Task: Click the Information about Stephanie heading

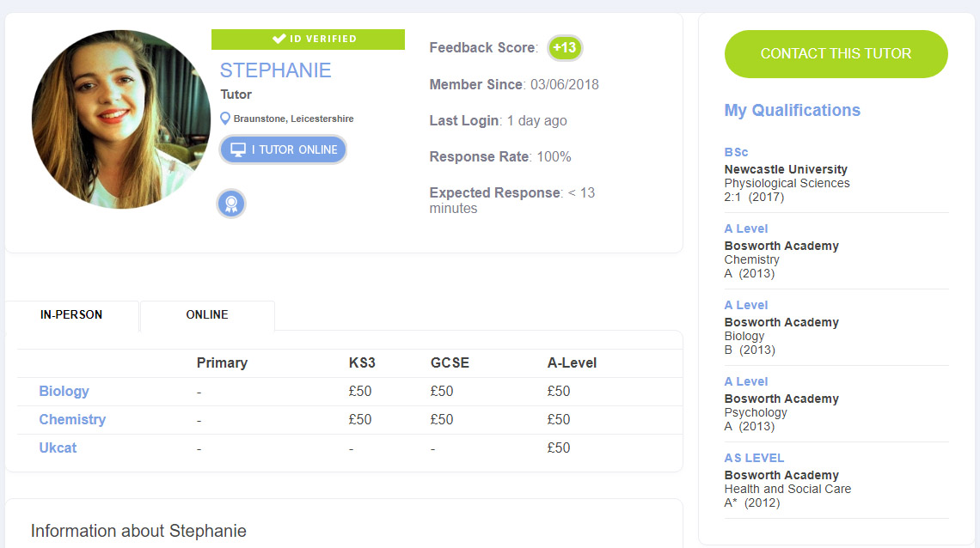Action: 138,532
